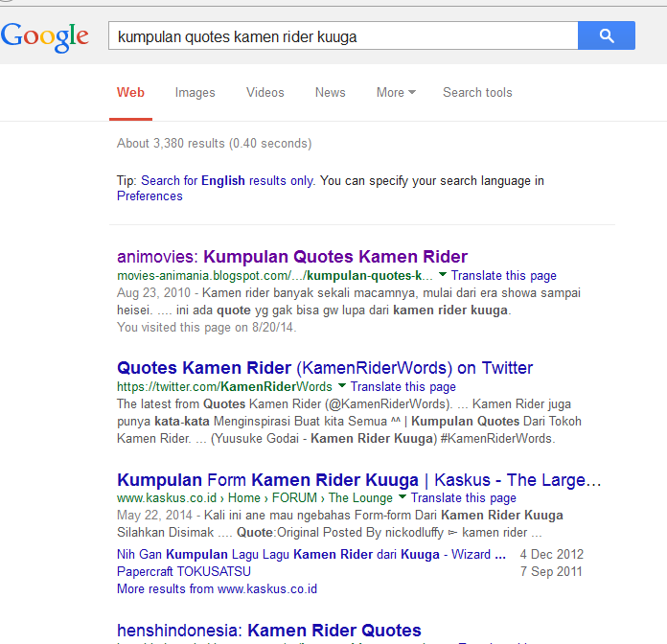Expand arrow beside kaskus.co.id The Lounge URL
The height and width of the screenshot is (644, 667).
(402, 496)
